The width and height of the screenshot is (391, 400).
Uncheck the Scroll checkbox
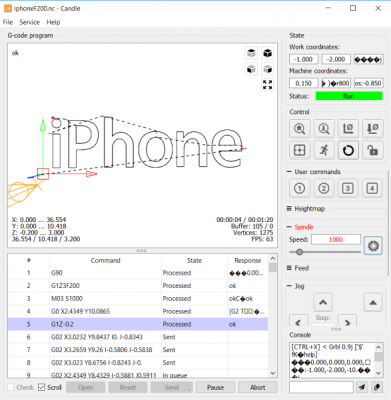coord(41,387)
